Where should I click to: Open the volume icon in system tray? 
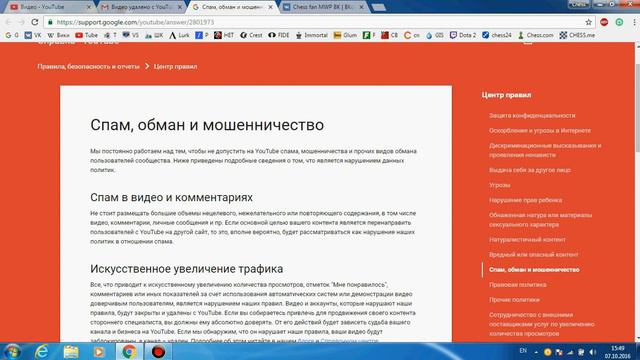tap(593, 352)
